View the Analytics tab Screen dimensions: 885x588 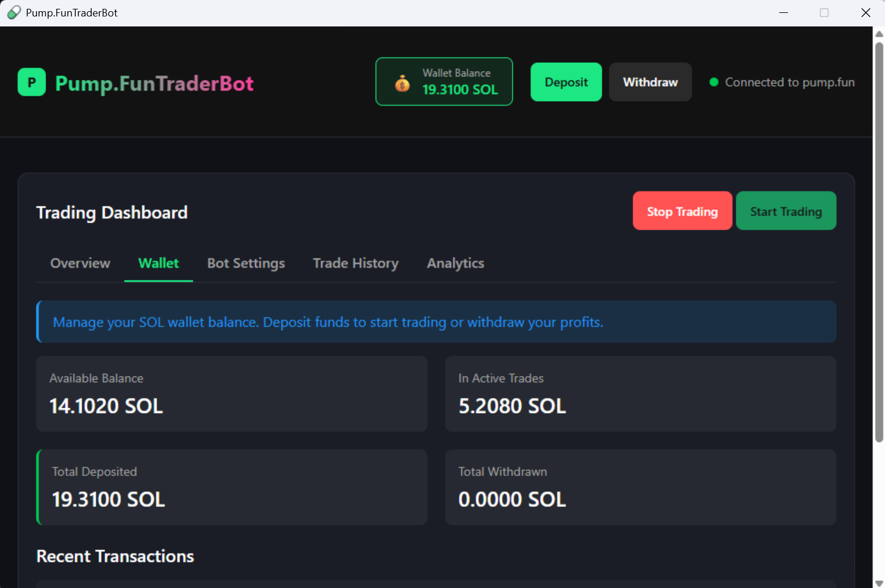(x=455, y=263)
